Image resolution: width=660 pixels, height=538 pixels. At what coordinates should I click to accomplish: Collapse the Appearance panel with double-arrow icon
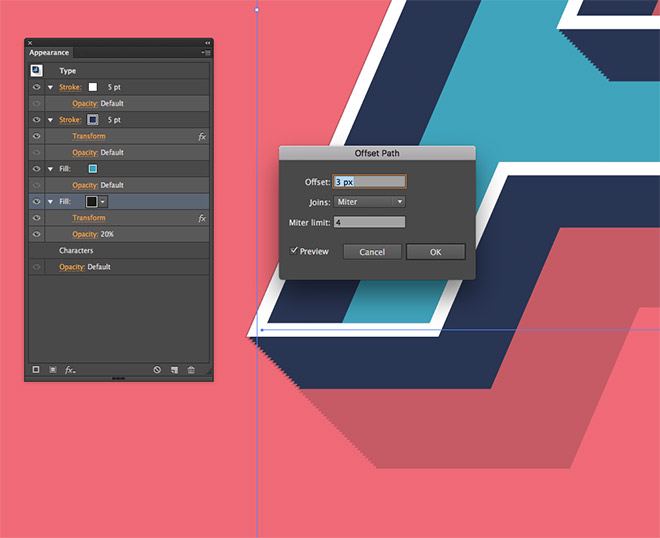207,43
